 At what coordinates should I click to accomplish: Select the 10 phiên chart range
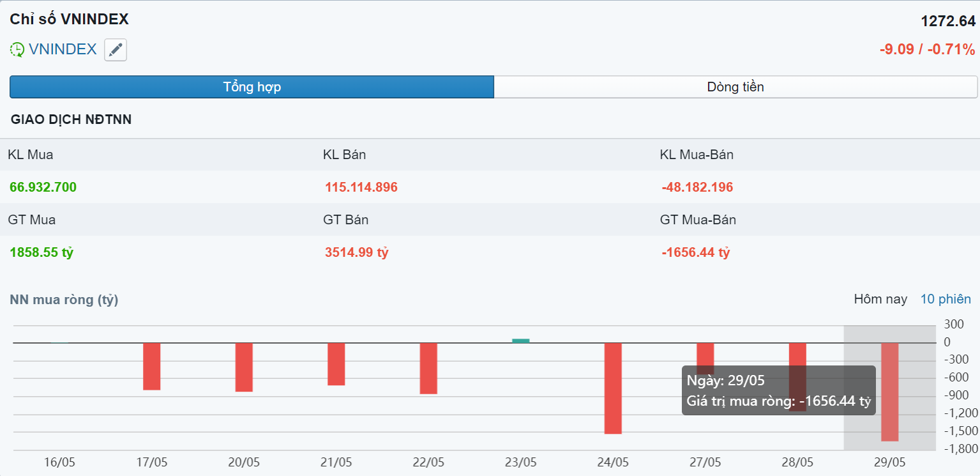coord(946,299)
